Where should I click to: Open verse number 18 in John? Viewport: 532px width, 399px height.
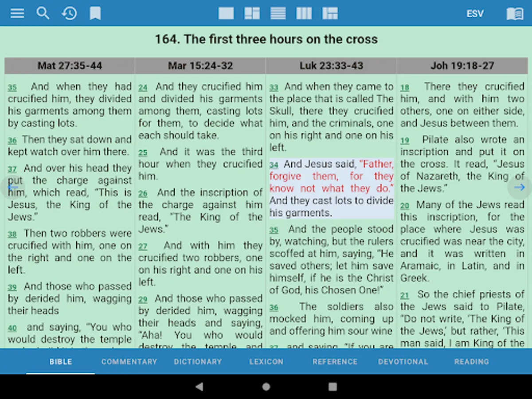405,88
